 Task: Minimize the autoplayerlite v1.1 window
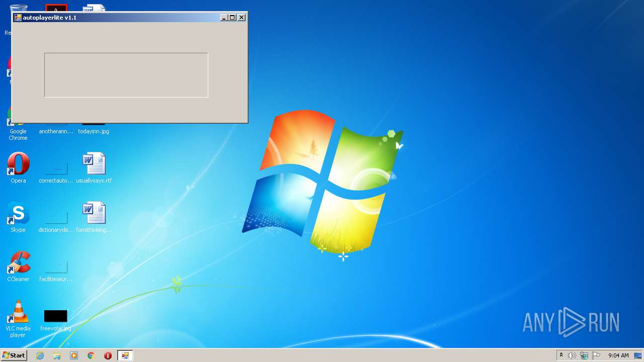click(224, 18)
